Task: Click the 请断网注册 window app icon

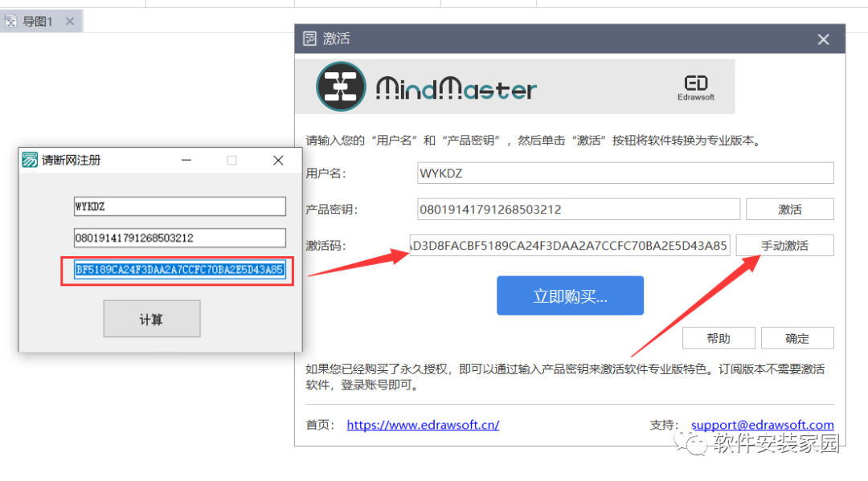Action: point(30,161)
